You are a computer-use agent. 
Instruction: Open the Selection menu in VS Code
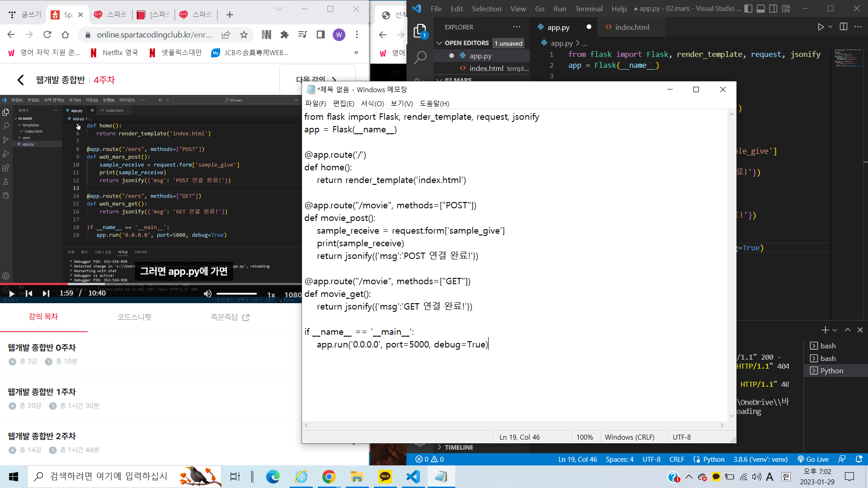click(x=486, y=9)
